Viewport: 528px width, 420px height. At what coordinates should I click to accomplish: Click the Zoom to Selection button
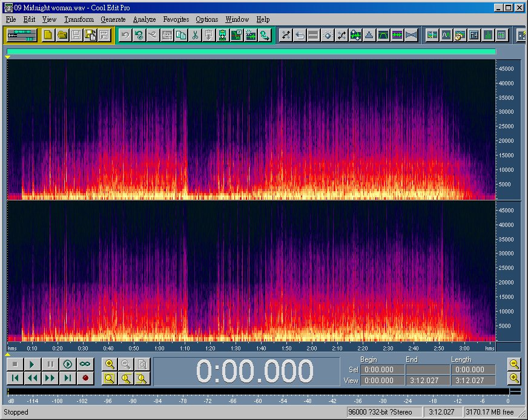click(110, 378)
